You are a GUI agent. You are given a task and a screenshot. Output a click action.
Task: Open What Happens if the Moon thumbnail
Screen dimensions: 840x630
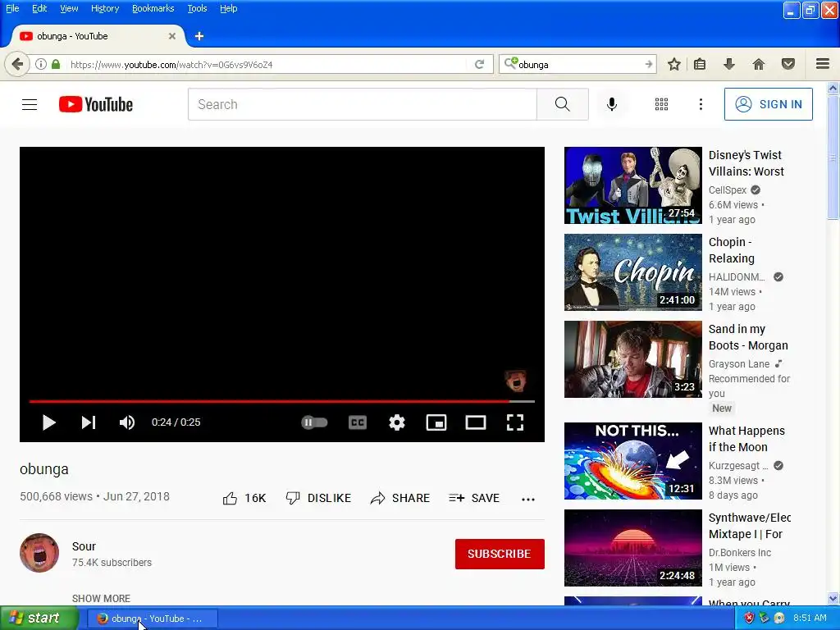click(632, 461)
